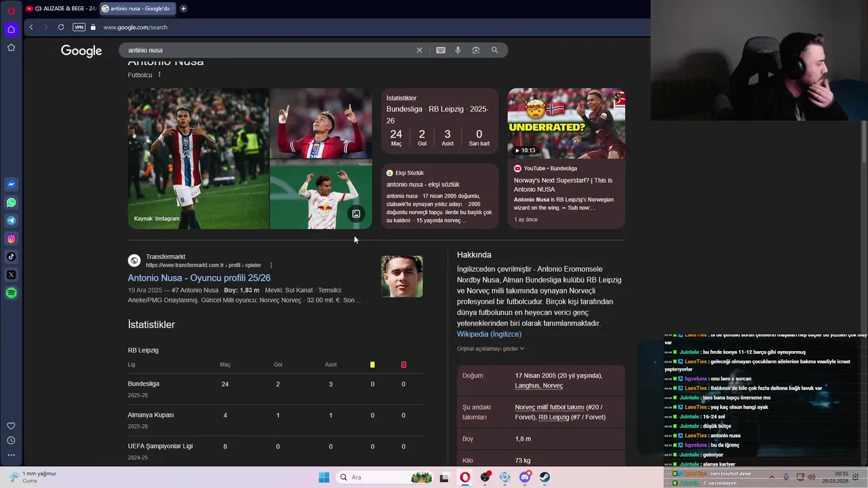Click the Google logo

81,52
